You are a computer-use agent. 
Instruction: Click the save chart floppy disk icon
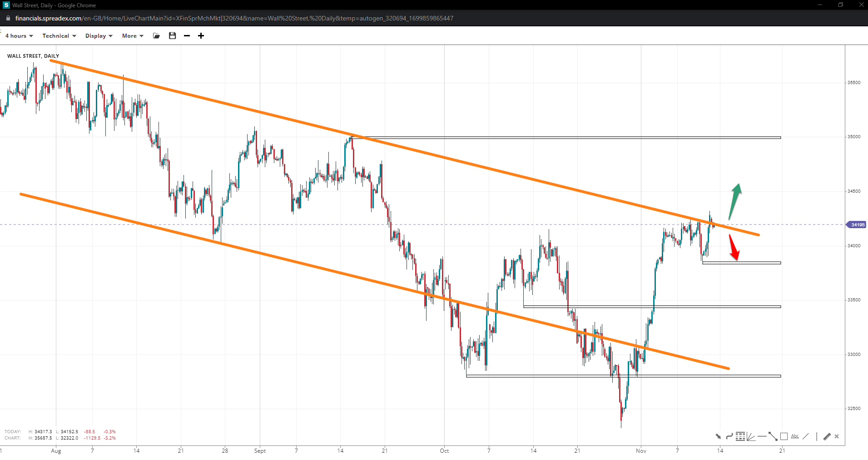click(172, 36)
